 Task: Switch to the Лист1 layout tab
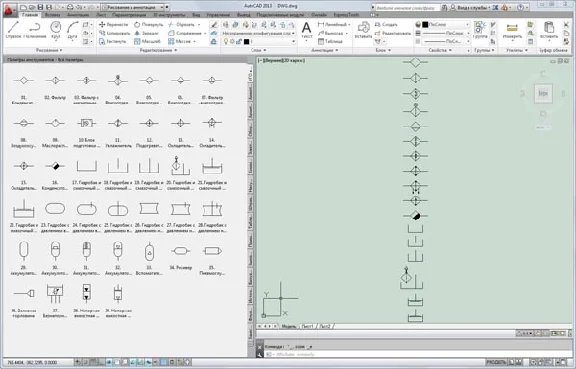(307, 326)
